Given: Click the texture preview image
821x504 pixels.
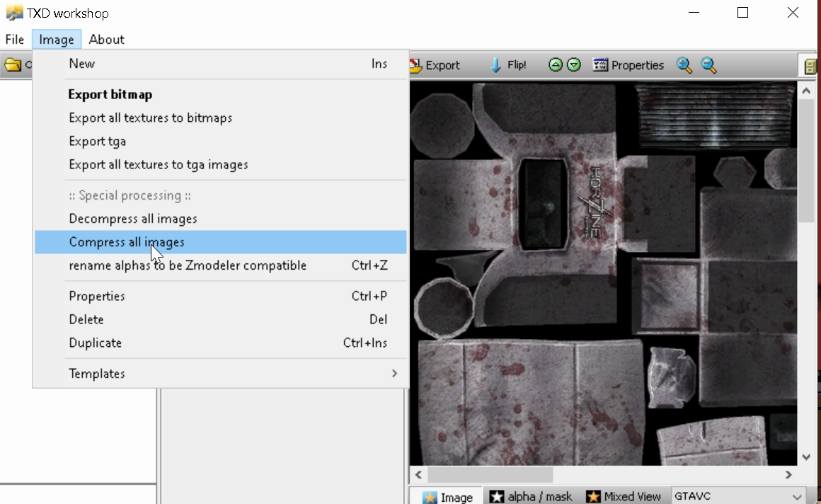Looking at the screenshot, I should [x=604, y=273].
